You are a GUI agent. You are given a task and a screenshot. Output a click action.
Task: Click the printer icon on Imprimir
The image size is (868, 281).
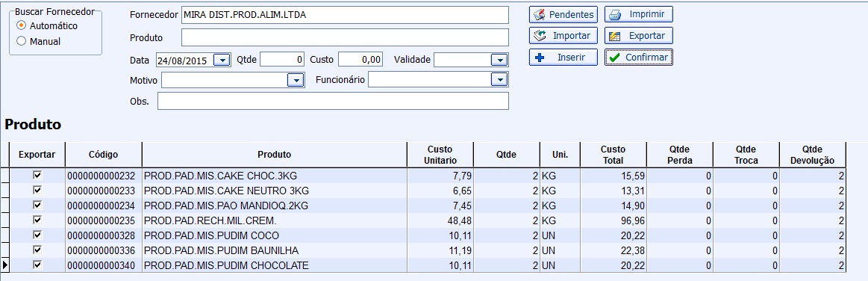pyautogui.click(x=614, y=14)
